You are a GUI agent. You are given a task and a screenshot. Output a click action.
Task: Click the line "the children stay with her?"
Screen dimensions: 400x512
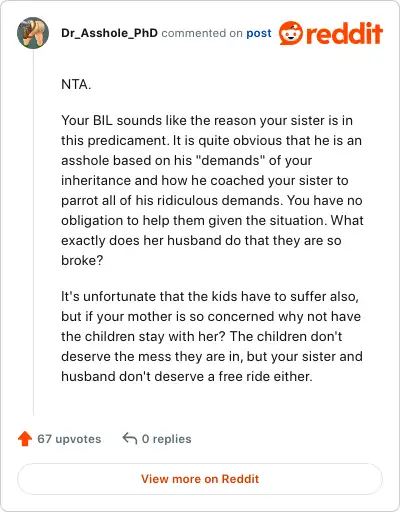[143, 336]
